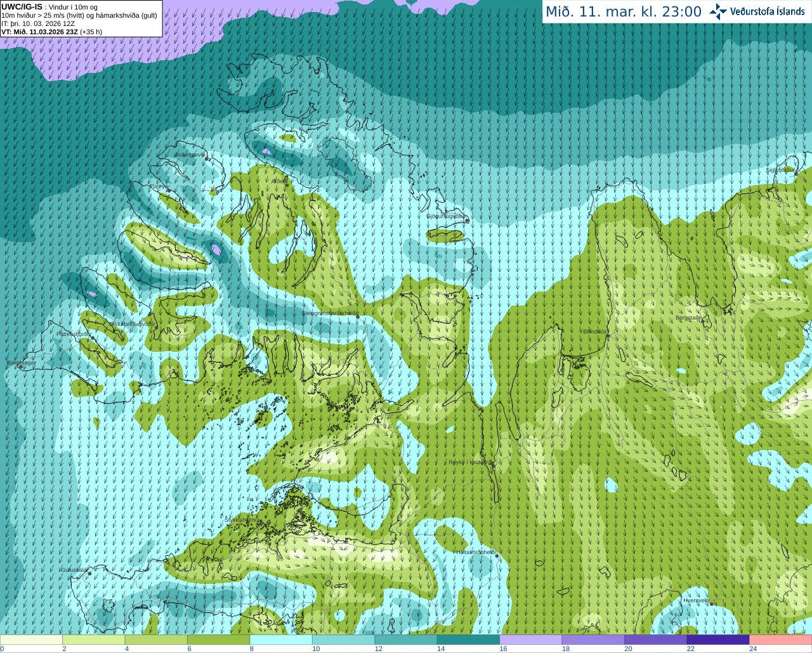Click the Bergstaðir station label

pyautogui.click(x=690, y=318)
